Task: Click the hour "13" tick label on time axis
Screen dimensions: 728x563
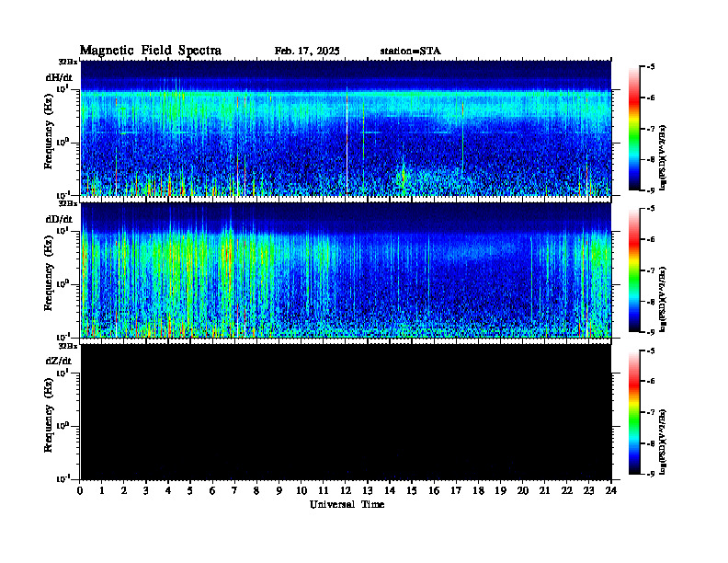Action: coord(368,490)
